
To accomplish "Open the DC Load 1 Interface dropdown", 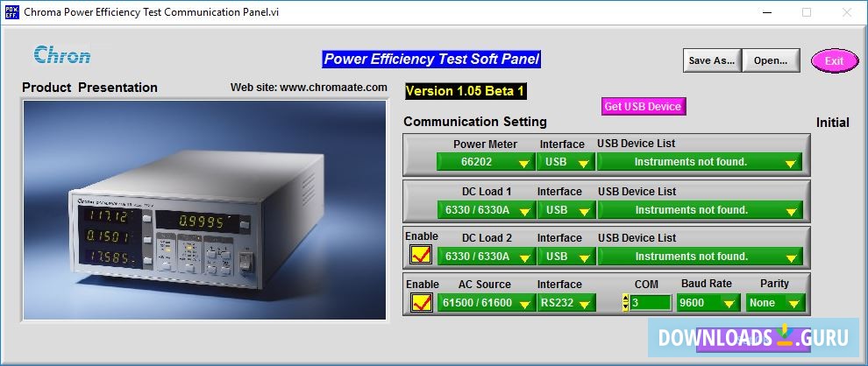I will (566, 210).
